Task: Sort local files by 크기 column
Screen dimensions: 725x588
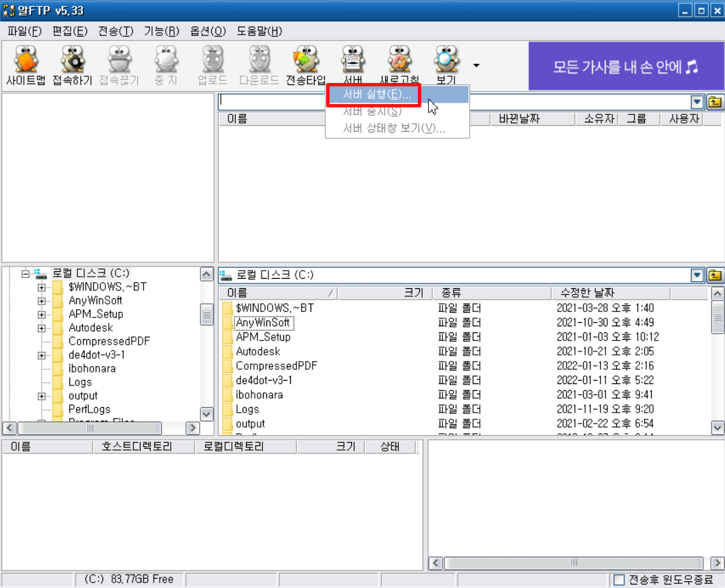Action: click(385, 293)
